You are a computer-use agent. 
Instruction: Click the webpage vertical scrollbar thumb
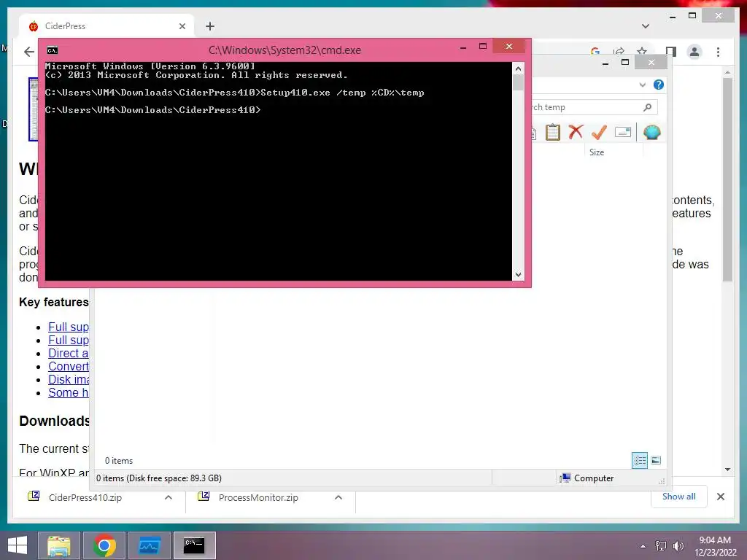[727, 179]
